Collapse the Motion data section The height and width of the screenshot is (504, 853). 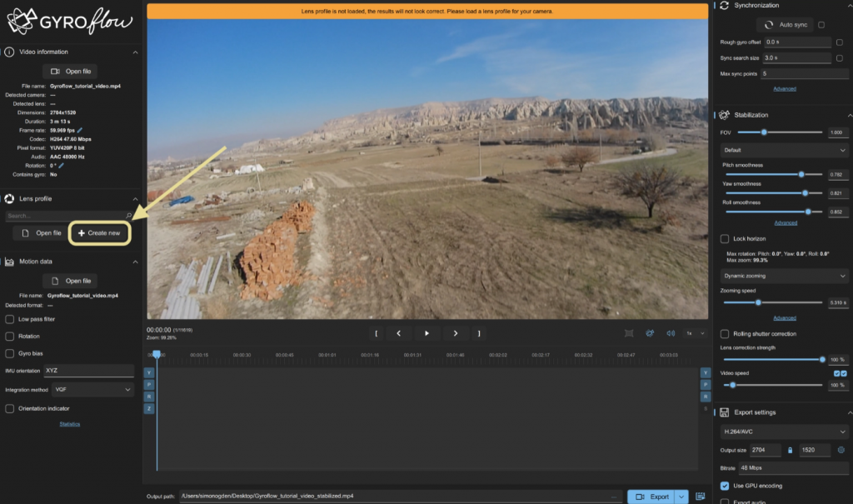click(135, 262)
